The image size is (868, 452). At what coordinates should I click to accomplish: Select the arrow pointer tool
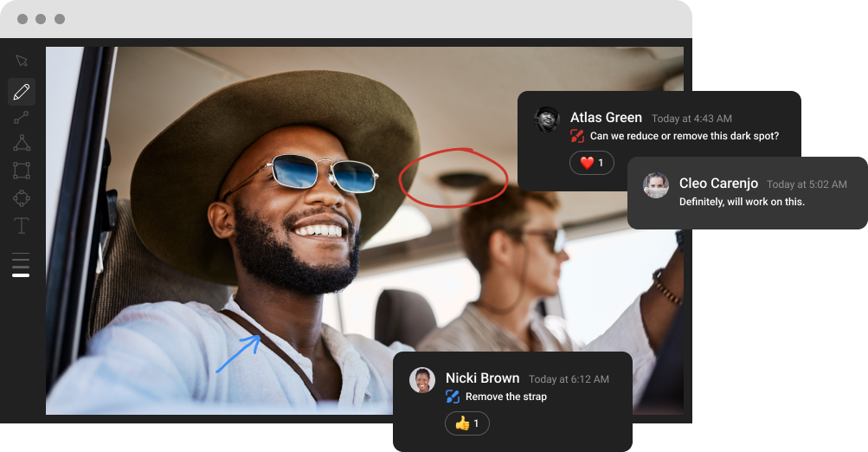tap(22, 61)
